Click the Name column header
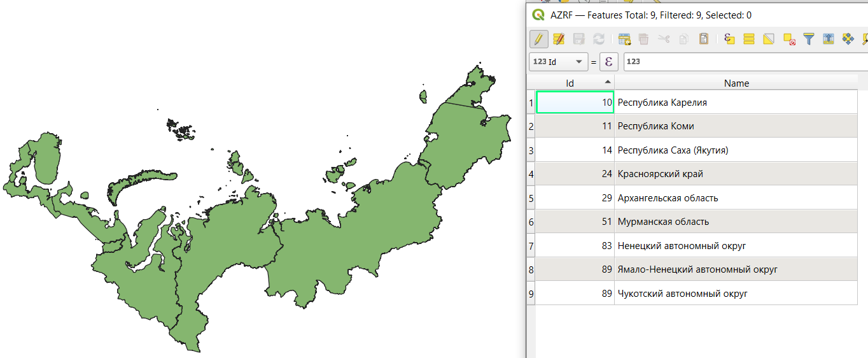This screenshot has width=868, height=358. [x=736, y=83]
